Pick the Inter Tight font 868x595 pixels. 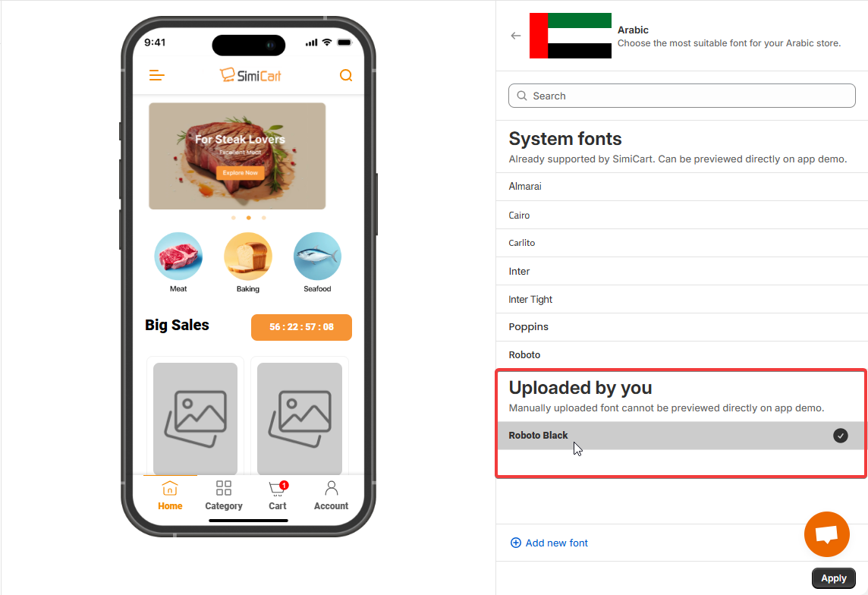pyautogui.click(x=681, y=300)
